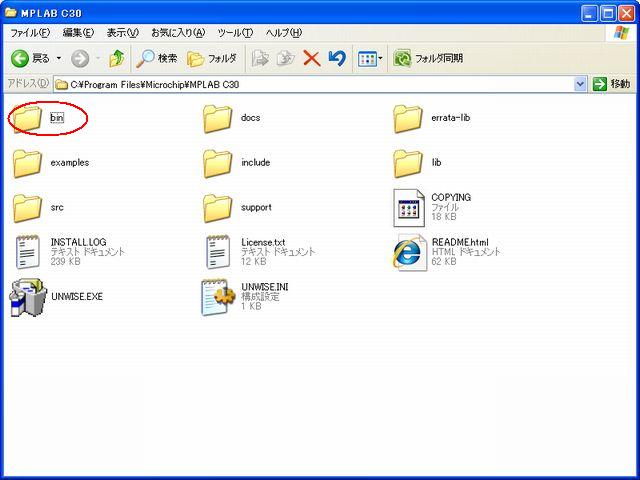
Task: Select the README.html file icon
Action: [x=410, y=252]
